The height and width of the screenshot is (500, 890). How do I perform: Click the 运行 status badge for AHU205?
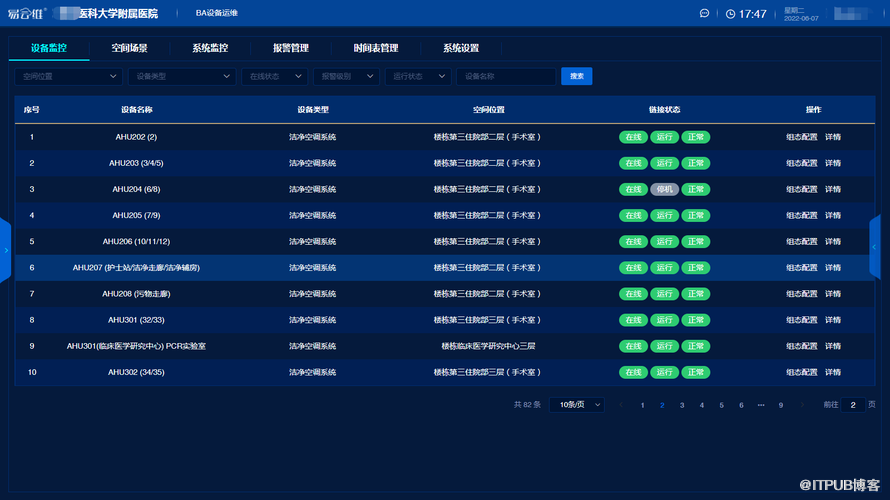[664, 215]
